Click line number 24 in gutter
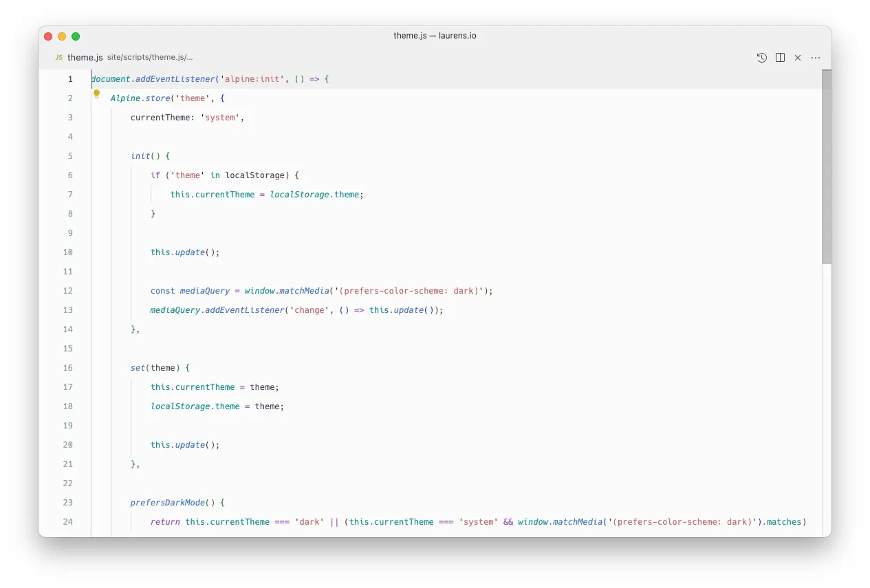This screenshot has height=588, width=870. (x=68, y=522)
